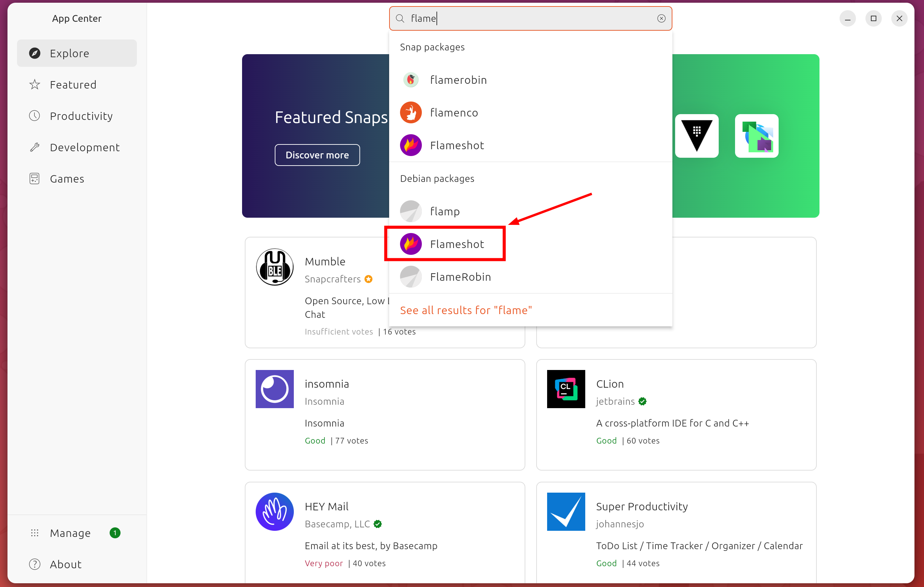Focus the search field containing flame
This screenshot has width=924, height=587.
530,18
